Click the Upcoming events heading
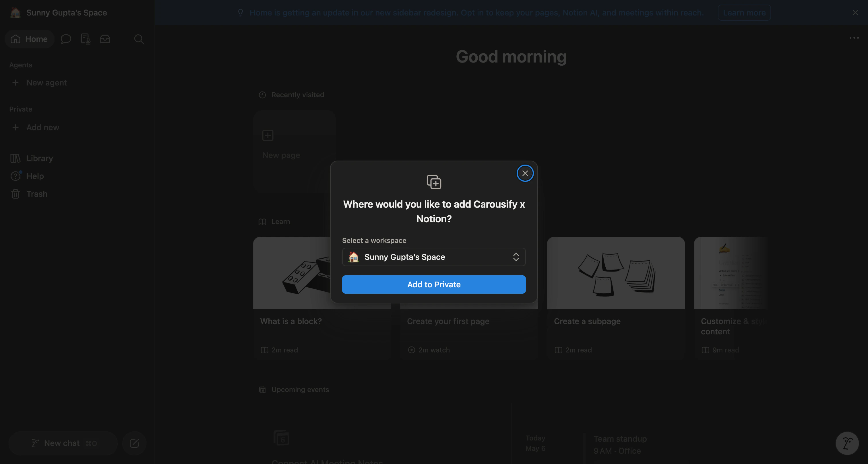Viewport: 868px width, 464px height. tap(300, 390)
